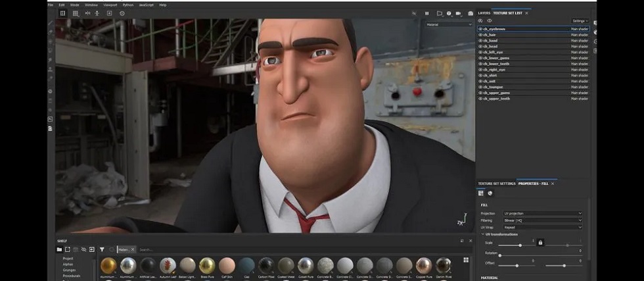
Task: Switch to the Layers tab
Action: (484, 13)
